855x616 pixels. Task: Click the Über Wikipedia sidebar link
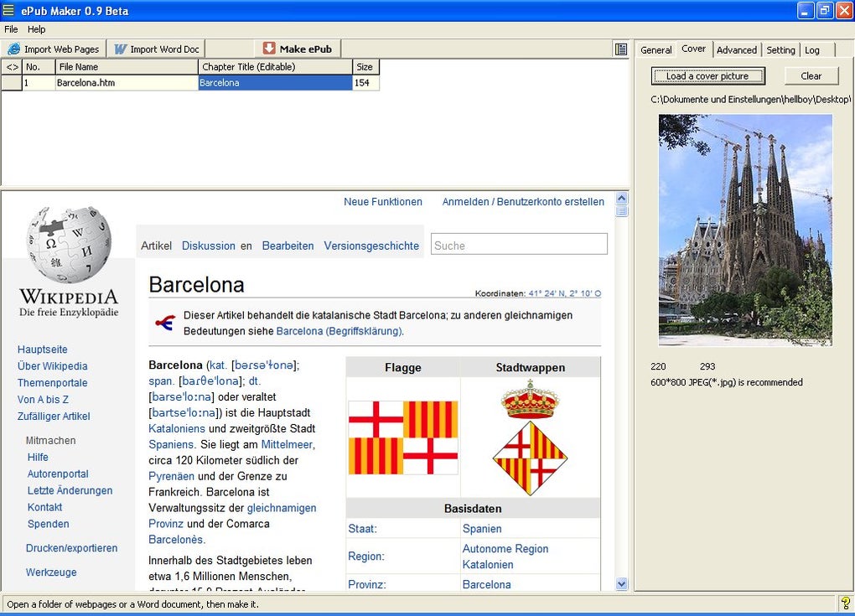pyautogui.click(x=52, y=365)
